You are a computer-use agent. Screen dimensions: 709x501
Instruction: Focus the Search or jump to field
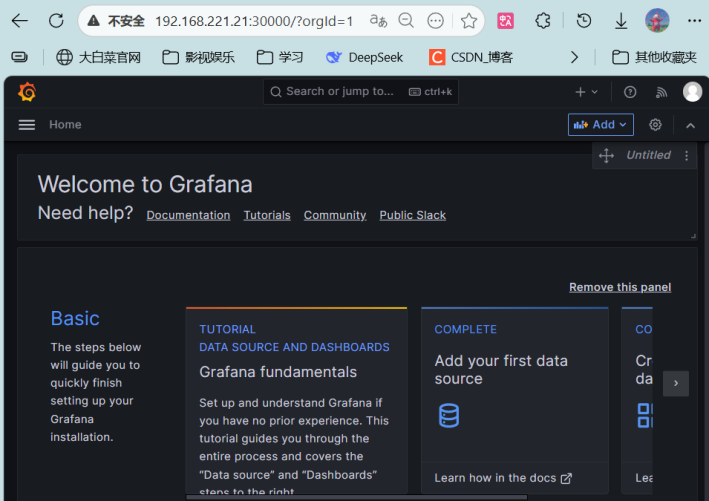(361, 92)
